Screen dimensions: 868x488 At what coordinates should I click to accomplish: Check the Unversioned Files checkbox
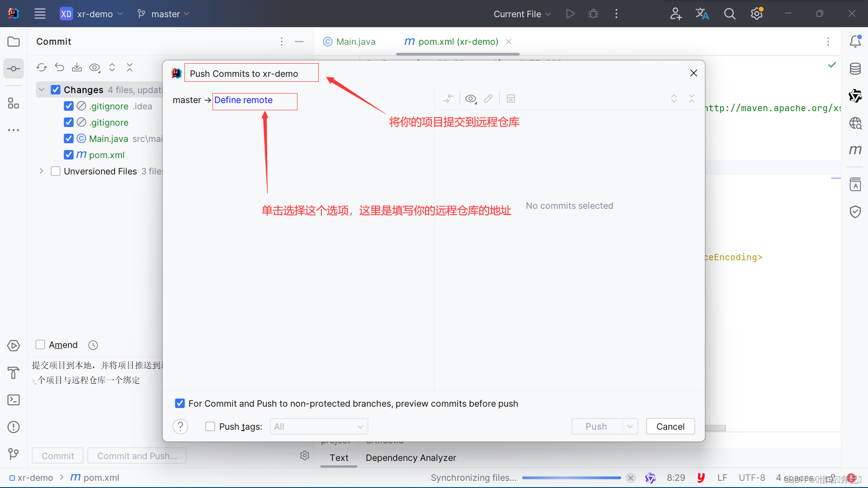point(56,171)
